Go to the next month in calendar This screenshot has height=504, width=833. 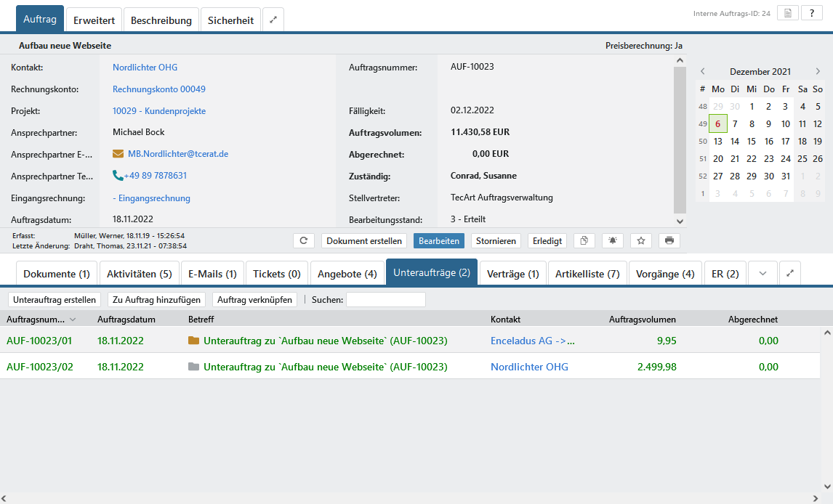(x=818, y=72)
